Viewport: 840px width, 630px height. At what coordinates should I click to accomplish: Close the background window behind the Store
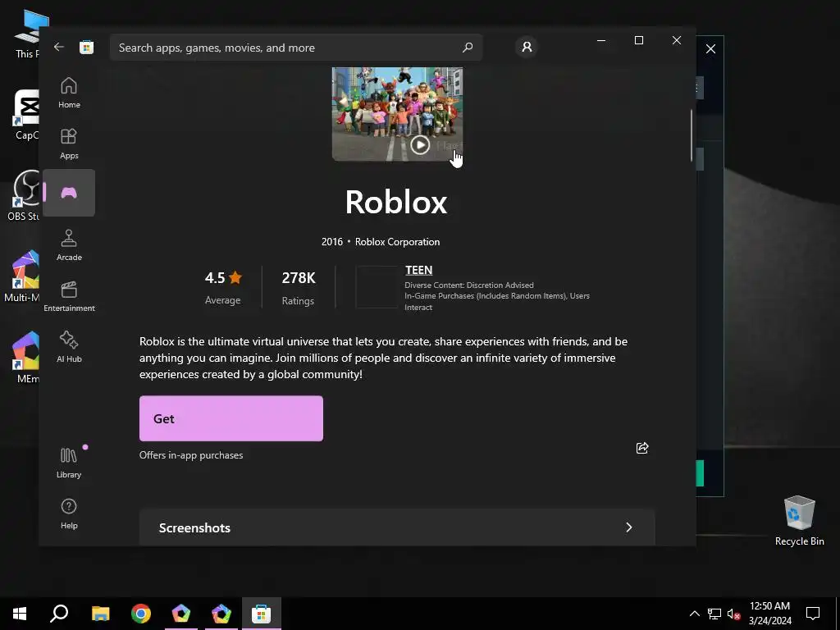(711, 48)
